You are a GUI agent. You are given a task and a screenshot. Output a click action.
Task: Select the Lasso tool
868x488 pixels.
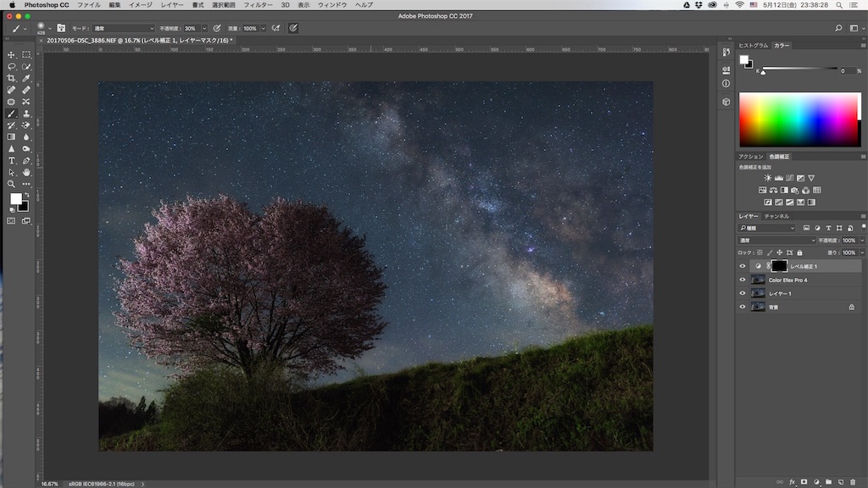point(11,66)
